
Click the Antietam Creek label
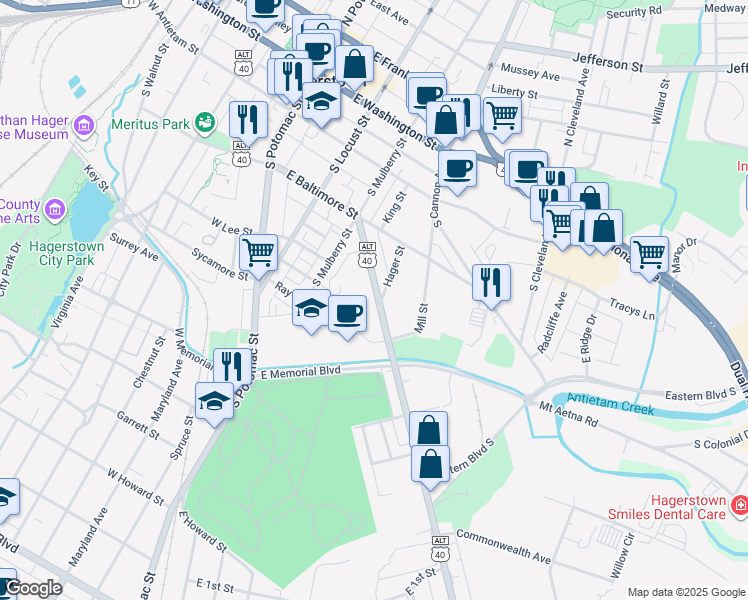pyautogui.click(x=610, y=404)
